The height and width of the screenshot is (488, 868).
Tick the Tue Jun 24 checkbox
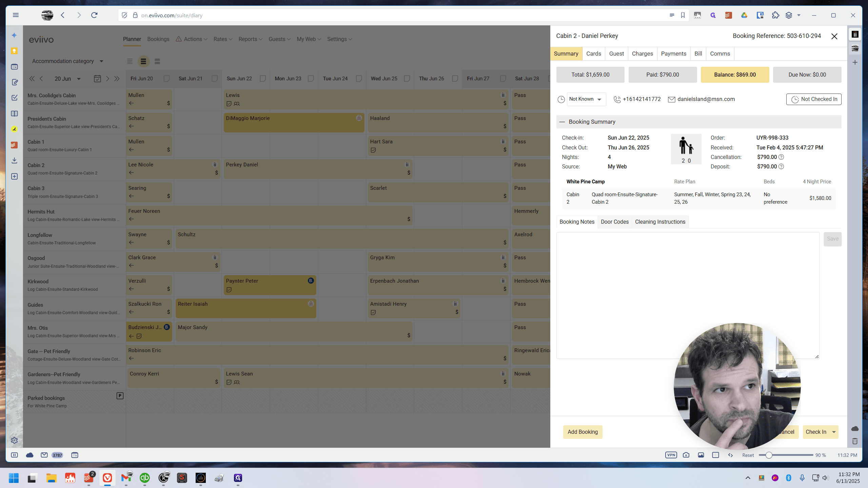359,79
